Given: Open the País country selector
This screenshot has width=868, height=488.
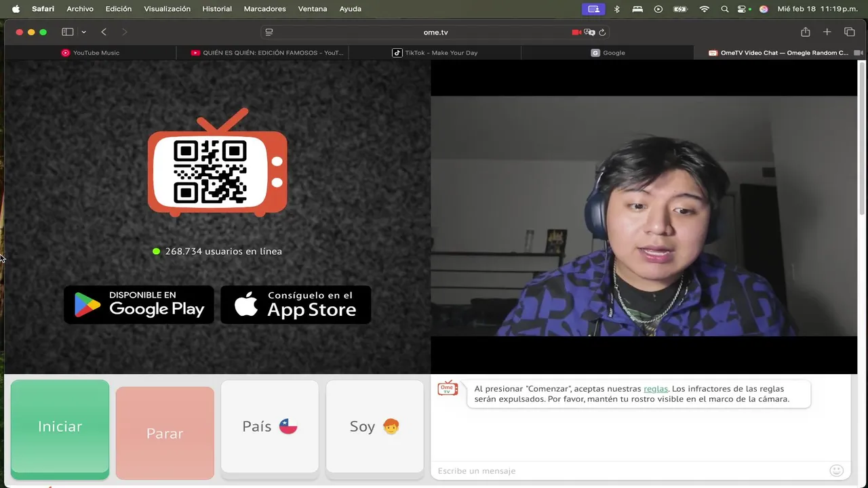Looking at the screenshot, I should click(x=270, y=426).
